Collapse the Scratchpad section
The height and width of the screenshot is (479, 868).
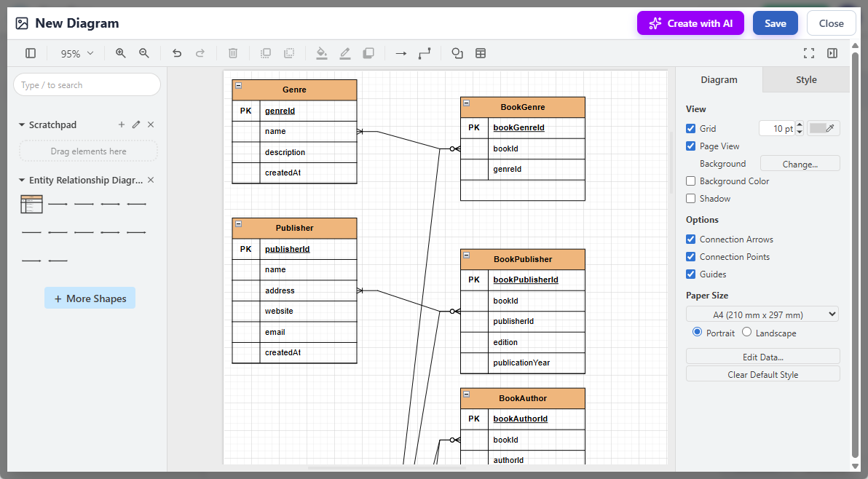(20, 124)
